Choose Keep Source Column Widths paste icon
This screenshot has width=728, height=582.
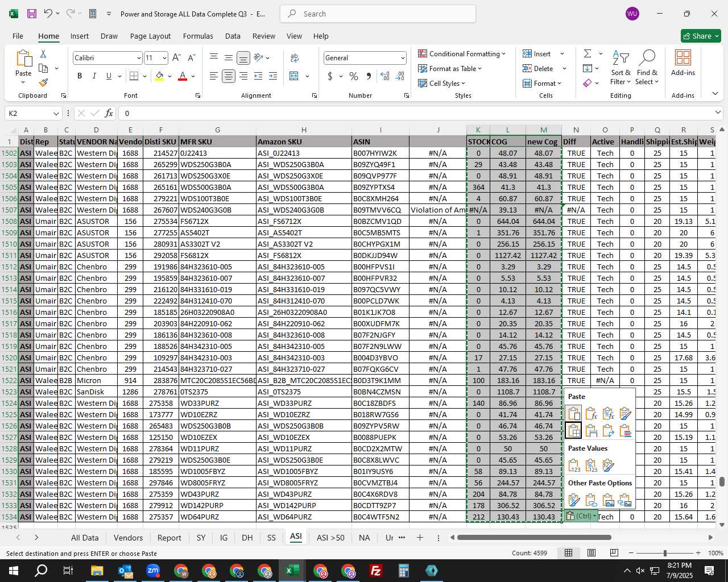click(591, 431)
